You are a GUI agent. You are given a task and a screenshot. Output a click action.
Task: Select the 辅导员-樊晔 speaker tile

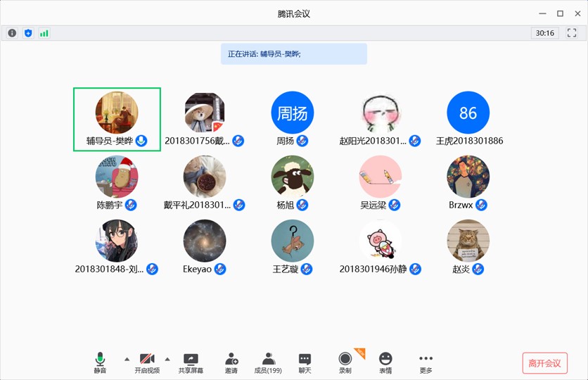(x=117, y=119)
